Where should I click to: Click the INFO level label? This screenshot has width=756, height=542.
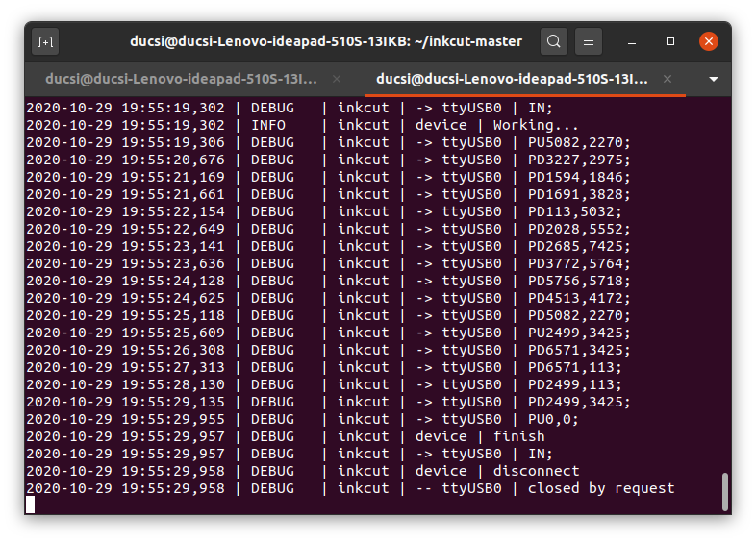tap(268, 125)
